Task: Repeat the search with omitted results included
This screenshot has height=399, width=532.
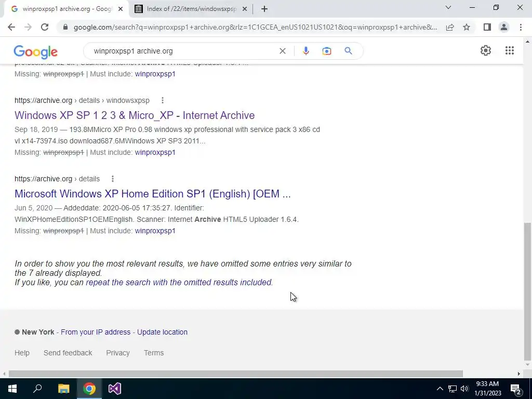Action: (x=179, y=282)
